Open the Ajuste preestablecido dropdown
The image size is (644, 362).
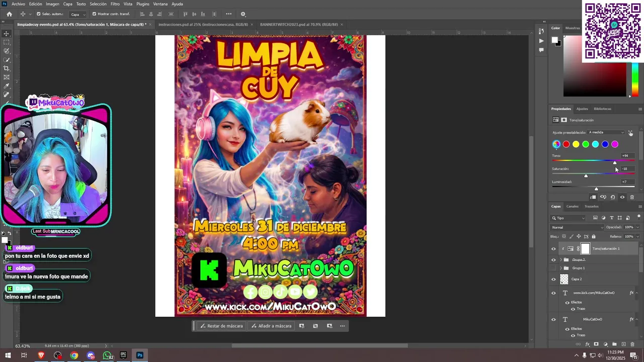point(606,132)
